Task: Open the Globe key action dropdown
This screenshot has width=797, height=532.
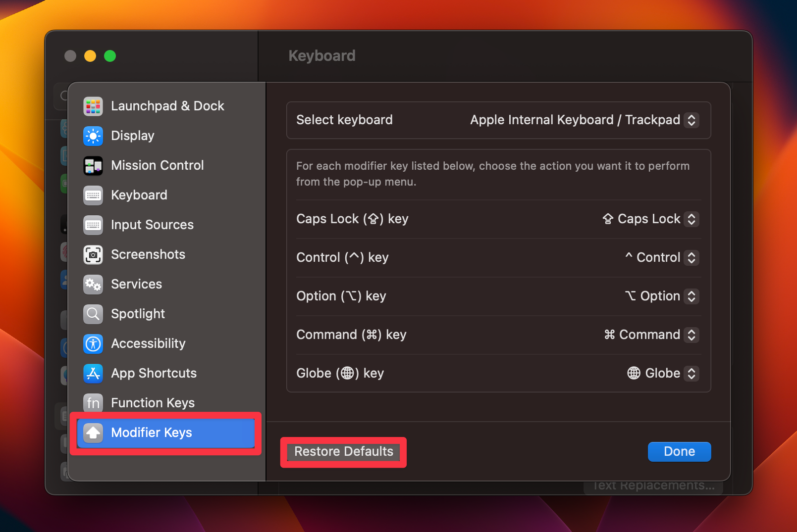Action: (692, 373)
